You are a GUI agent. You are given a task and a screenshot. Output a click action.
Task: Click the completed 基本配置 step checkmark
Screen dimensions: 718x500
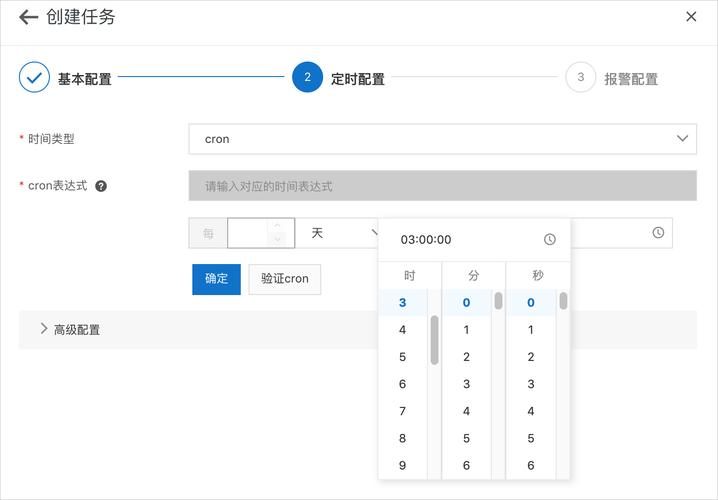[x=34, y=77]
